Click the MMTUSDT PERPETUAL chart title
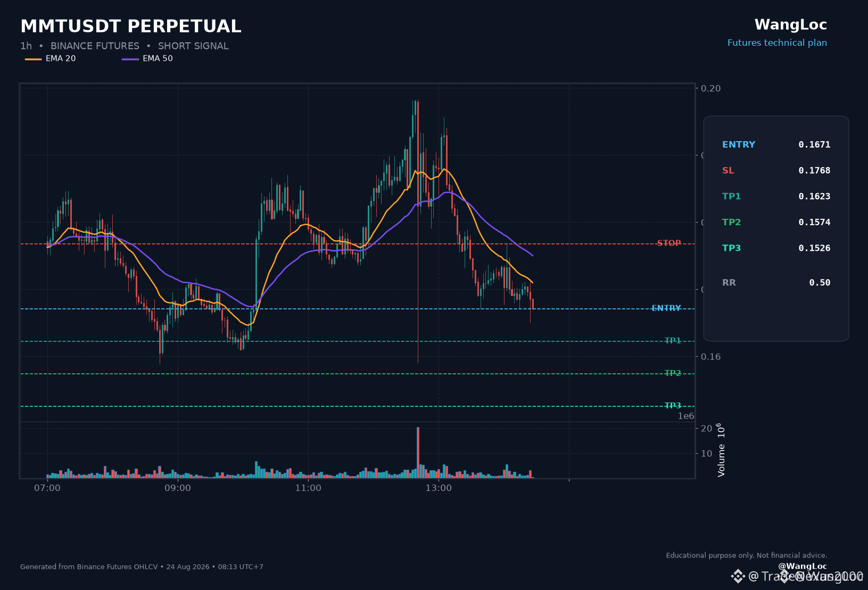868x590 pixels. pyautogui.click(x=131, y=26)
